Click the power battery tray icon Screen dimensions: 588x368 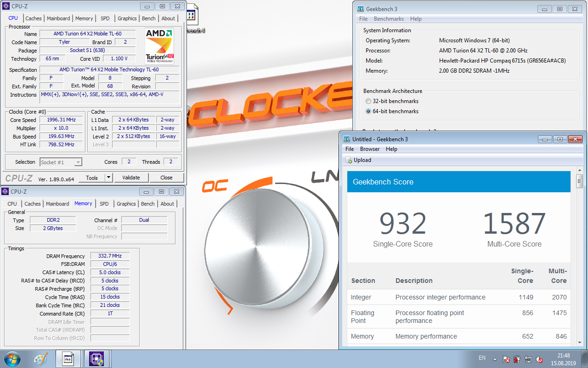click(517, 359)
